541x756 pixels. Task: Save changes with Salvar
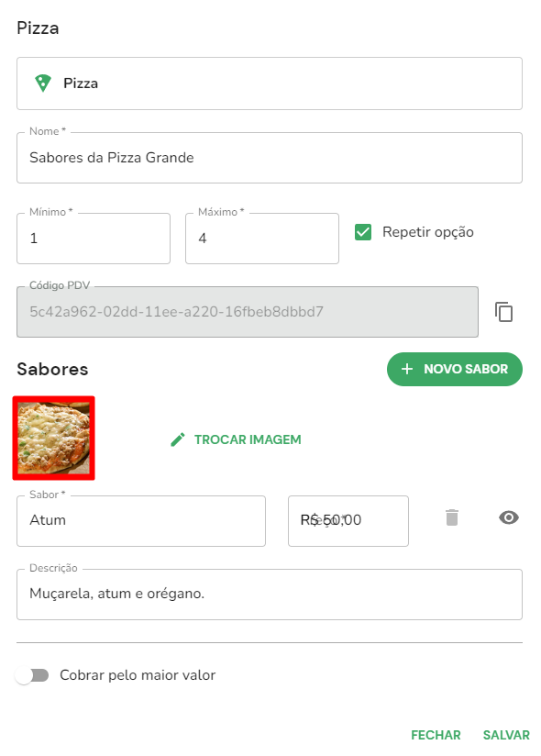click(506, 735)
